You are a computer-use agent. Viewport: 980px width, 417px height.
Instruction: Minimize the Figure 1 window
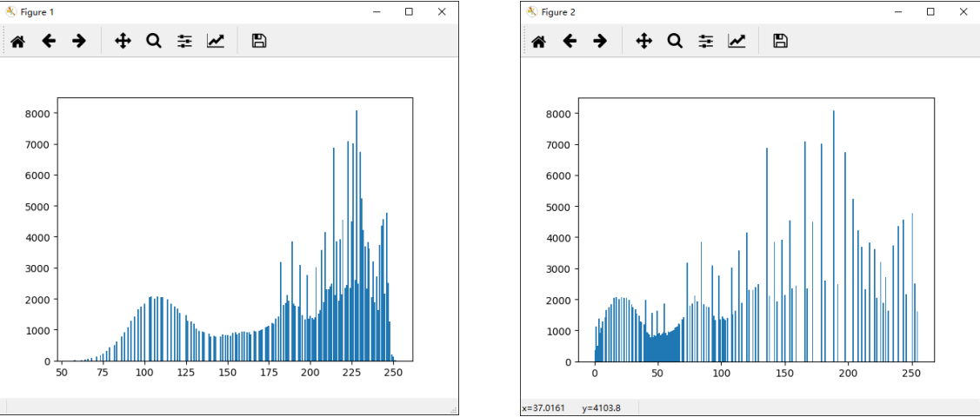(377, 12)
